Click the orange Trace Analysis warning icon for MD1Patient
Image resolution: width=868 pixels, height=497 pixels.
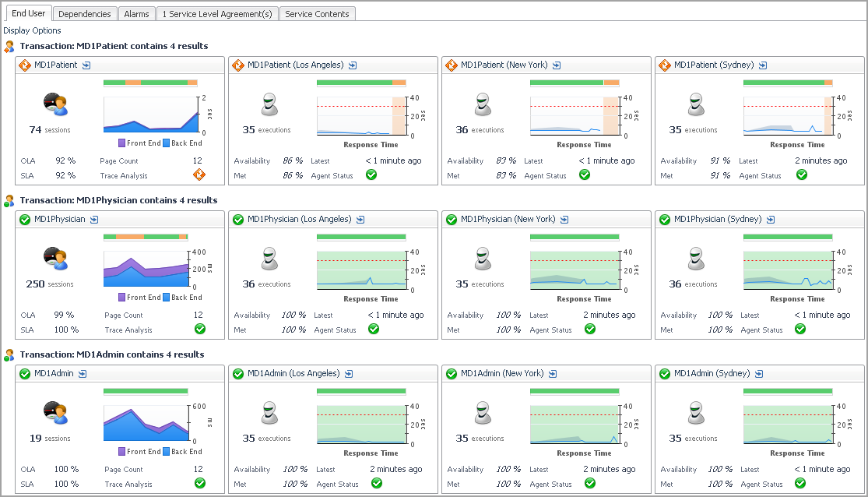[x=199, y=175]
